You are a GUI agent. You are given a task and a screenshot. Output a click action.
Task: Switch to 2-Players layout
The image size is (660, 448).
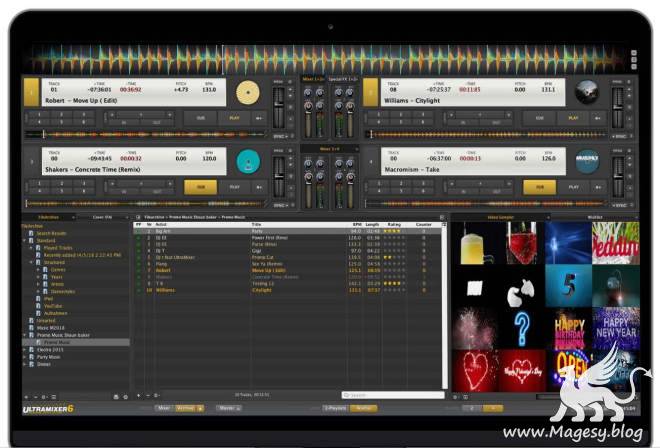coord(335,408)
